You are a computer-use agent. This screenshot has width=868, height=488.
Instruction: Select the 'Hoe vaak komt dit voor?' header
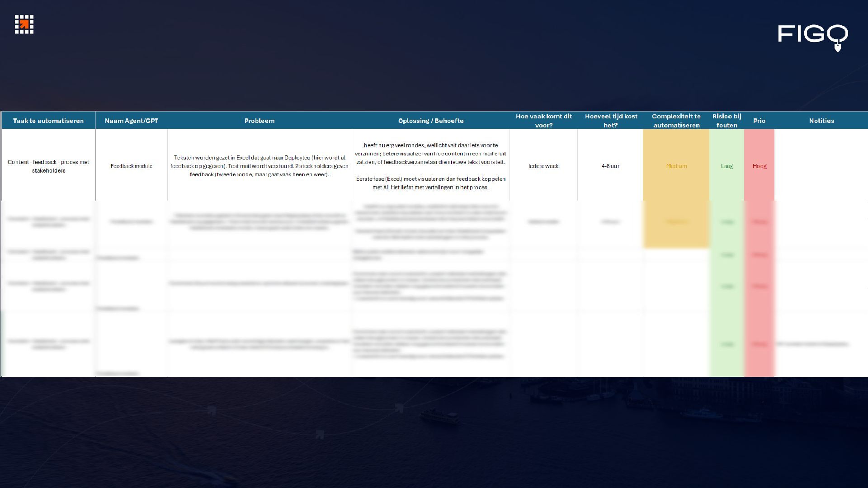click(x=543, y=121)
